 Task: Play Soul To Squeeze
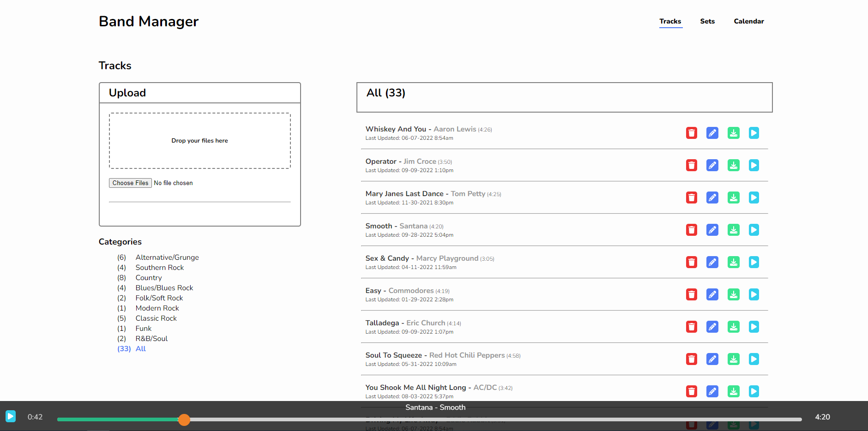[x=754, y=359]
